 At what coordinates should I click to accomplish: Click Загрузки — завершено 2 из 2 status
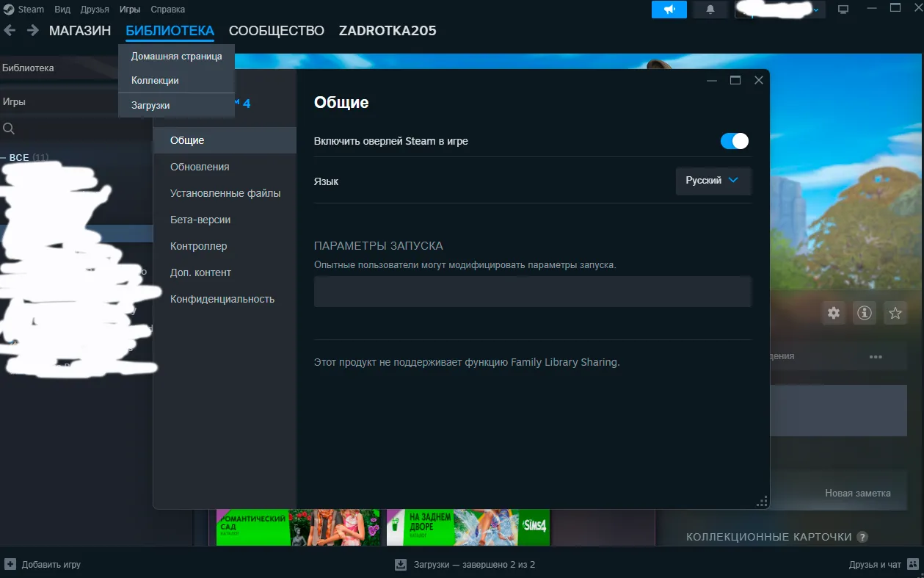pyautogui.click(x=474, y=565)
